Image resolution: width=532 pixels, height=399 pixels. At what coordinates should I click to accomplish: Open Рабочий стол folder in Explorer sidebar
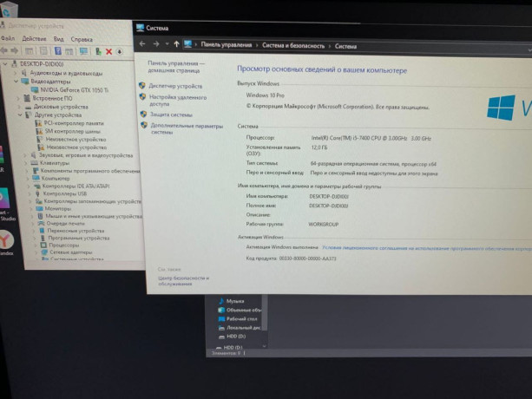[x=240, y=319]
